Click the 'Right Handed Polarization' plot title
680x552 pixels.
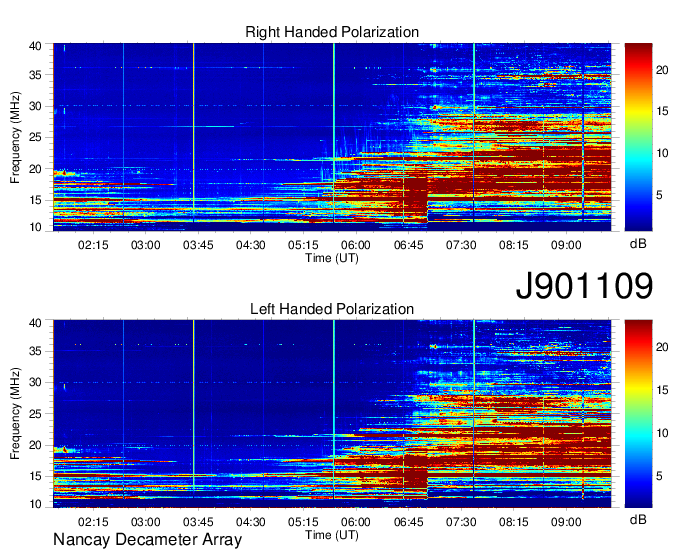pos(332,32)
